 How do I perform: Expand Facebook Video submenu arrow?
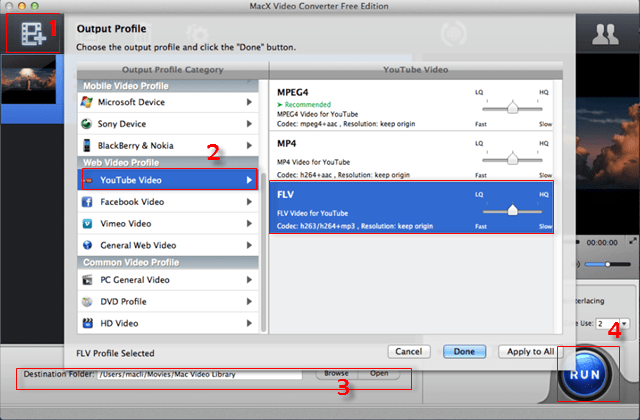[249, 202]
